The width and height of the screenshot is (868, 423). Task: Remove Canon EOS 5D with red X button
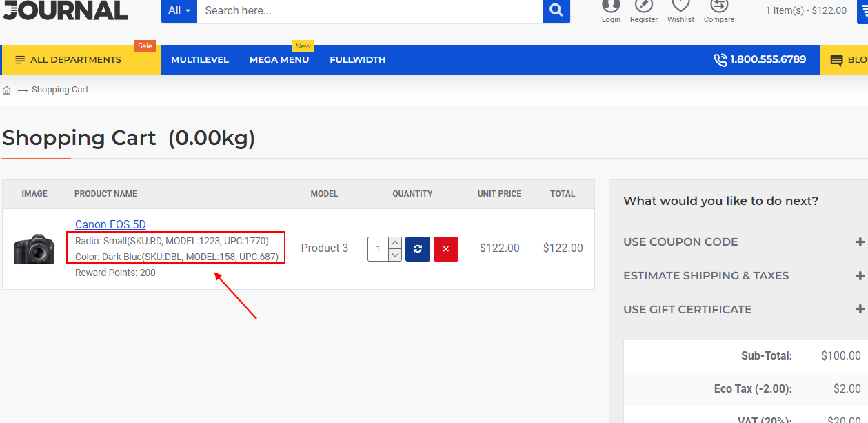point(446,248)
